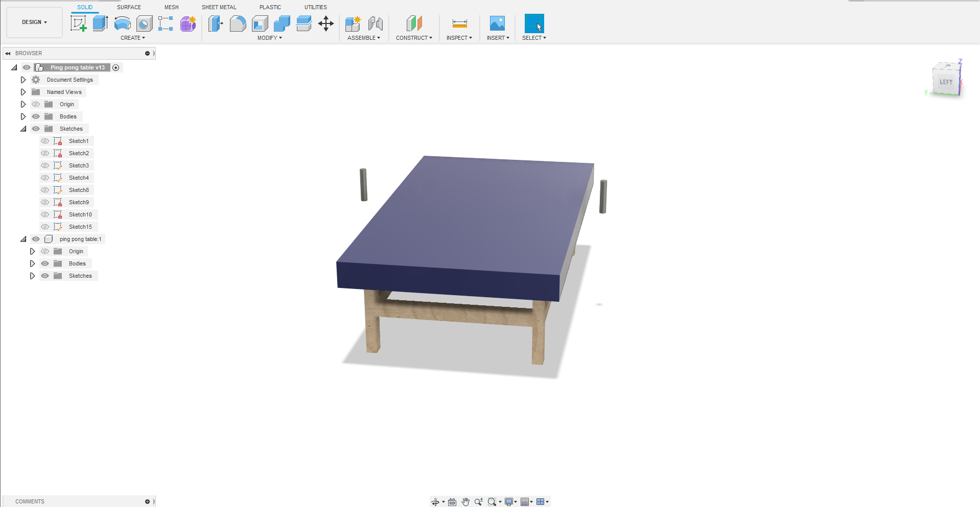Switch to the Sheet Metal tab

click(219, 7)
